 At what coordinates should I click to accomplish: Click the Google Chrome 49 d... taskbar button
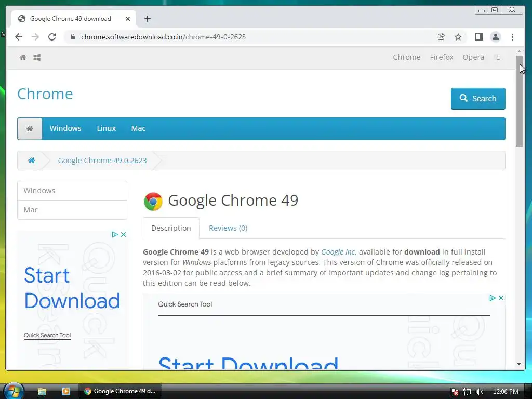(x=120, y=391)
